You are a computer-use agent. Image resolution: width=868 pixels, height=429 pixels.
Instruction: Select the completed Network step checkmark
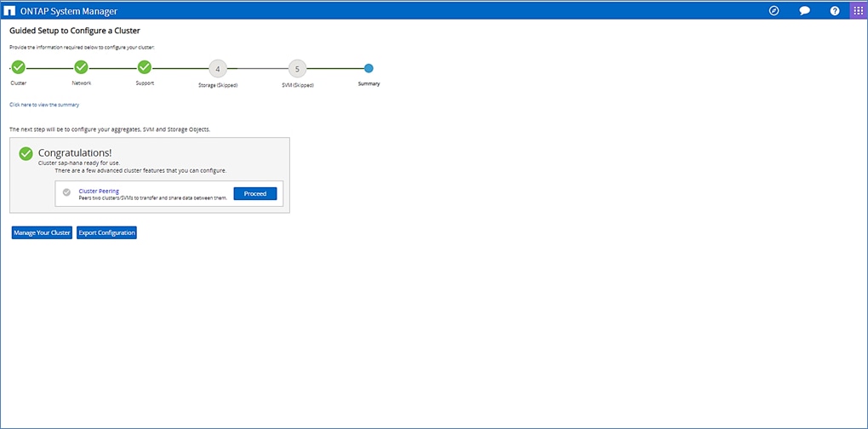[82, 67]
